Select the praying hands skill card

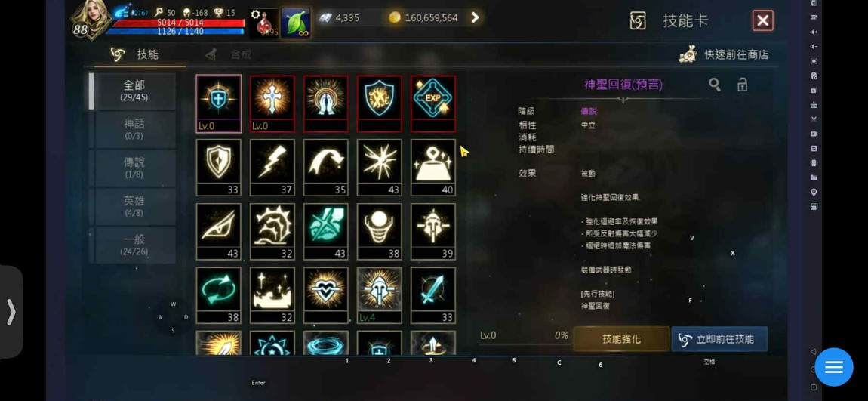(326, 103)
